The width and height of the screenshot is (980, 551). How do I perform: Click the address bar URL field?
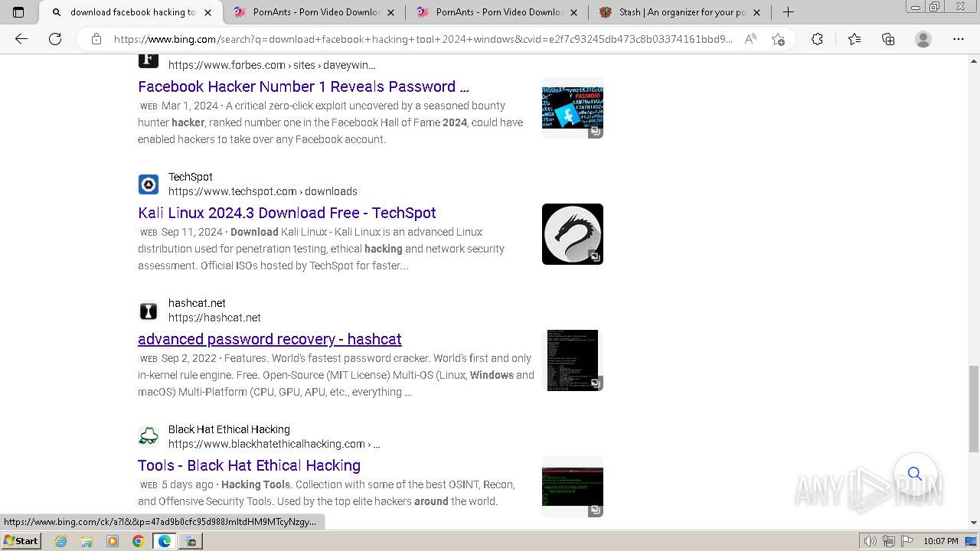coord(423,39)
